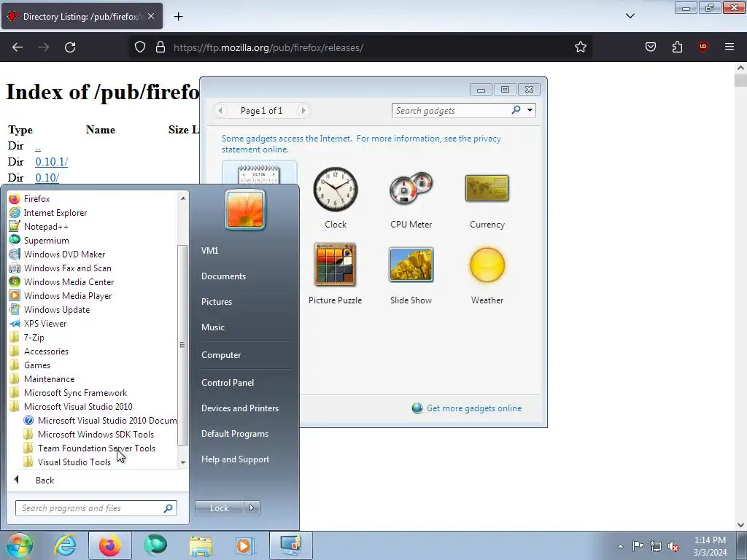Open Control Panel

pos(228,382)
